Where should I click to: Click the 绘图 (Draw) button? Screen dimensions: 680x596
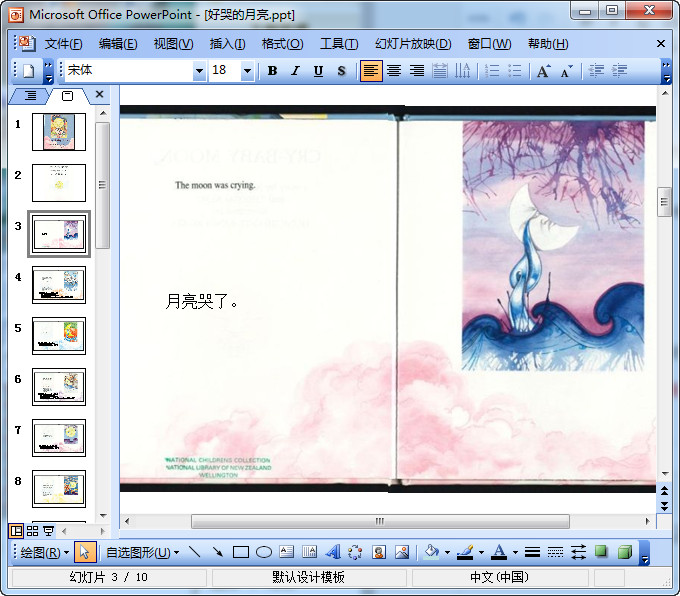click(x=45, y=552)
